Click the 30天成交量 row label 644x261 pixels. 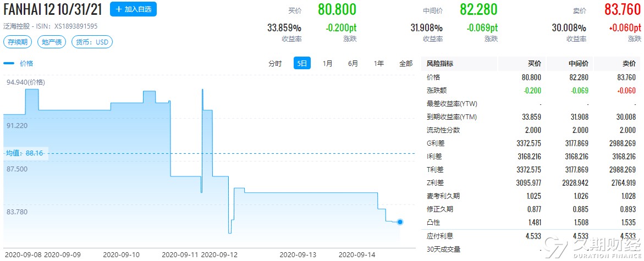pyautogui.click(x=444, y=249)
